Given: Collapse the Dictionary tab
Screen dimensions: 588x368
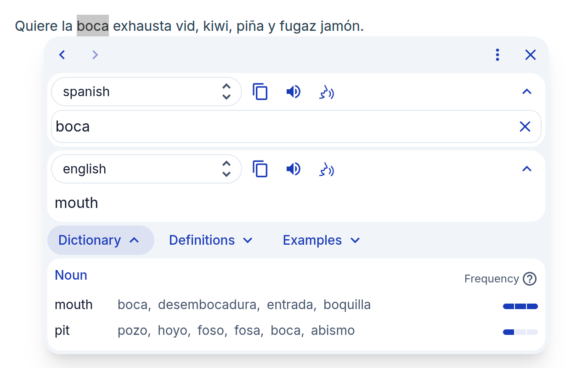Looking at the screenshot, I should [x=100, y=240].
